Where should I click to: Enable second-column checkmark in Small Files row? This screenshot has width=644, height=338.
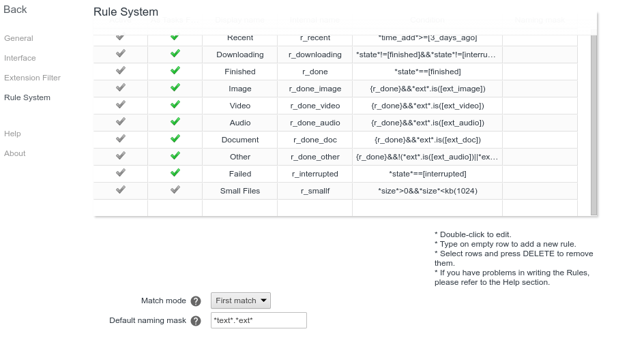[175, 190]
